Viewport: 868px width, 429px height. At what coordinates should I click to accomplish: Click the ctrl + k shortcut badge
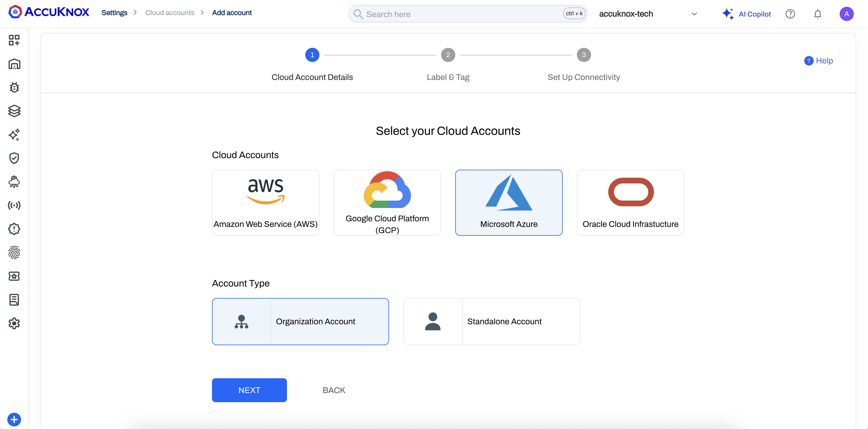tap(574, 14)
